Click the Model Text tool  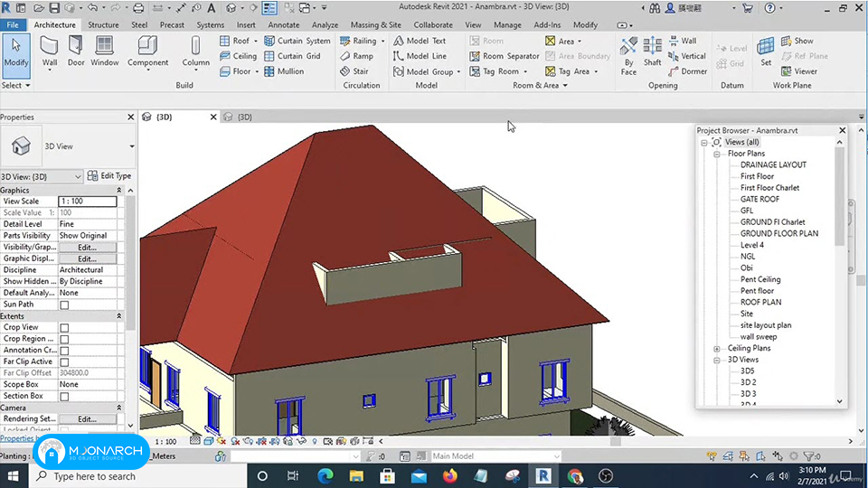pos(419,41)
